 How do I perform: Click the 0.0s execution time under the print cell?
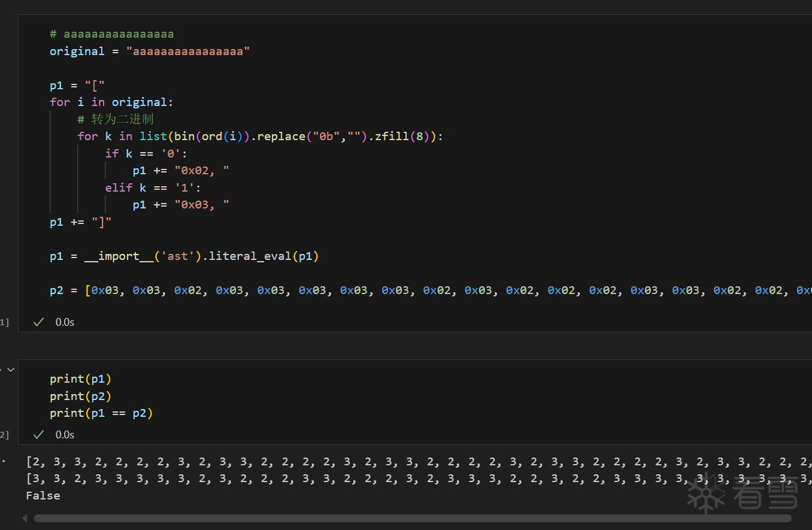click(x=65, y=435)
